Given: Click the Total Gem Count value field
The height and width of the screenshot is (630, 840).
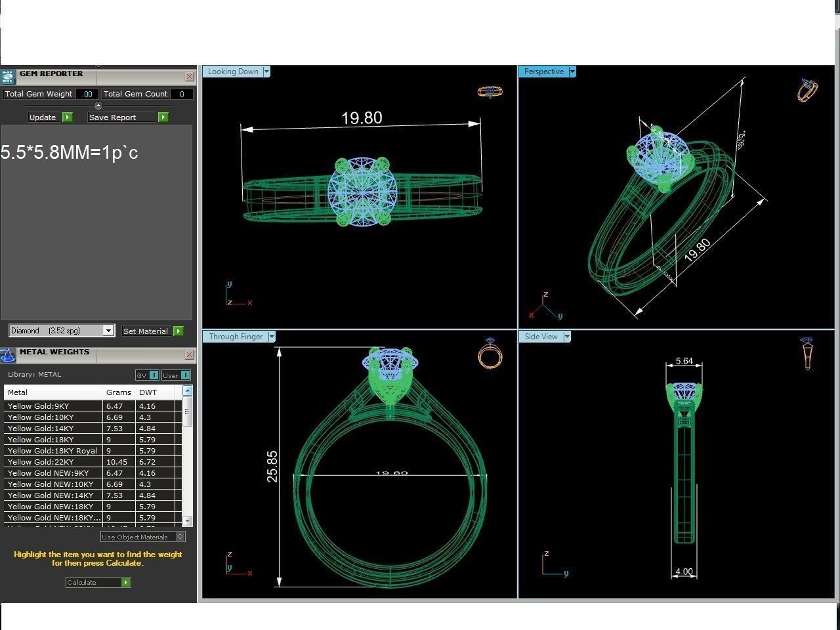Looking at the screenshot, I should click(182, 94).
